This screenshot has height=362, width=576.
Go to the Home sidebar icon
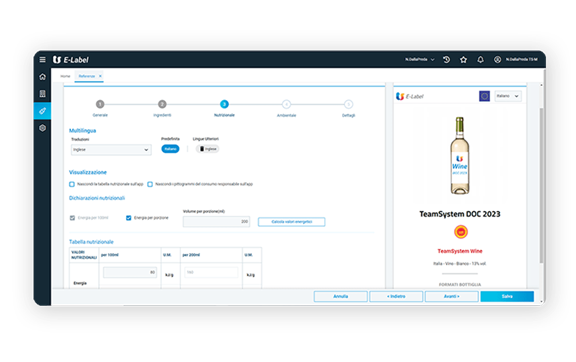[x=43, y=76]
